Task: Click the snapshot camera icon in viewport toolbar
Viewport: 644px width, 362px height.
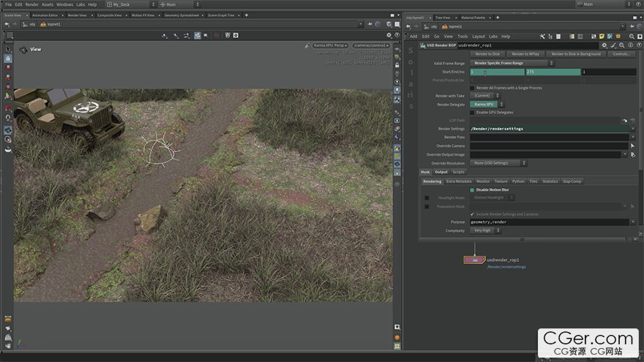Action: pos(236,35)
